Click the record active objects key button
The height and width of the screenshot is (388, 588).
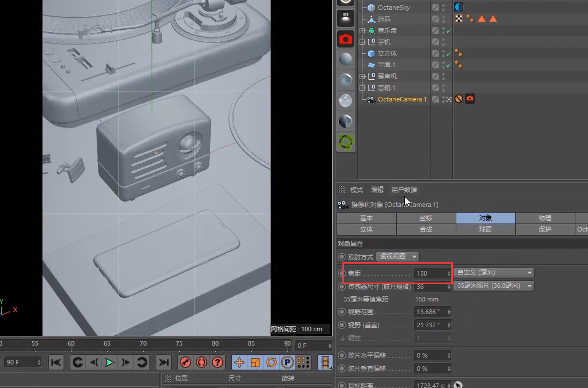[x=185, y=362]
